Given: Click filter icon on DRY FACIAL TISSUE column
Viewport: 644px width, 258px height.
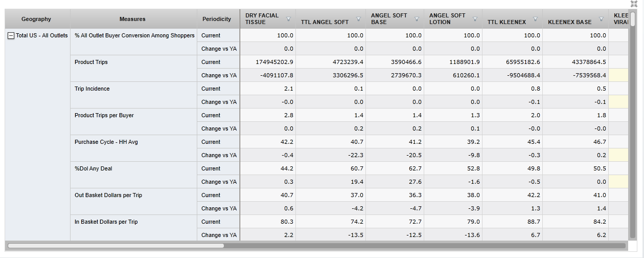Looking at the screenshot, I should (289, 19).
